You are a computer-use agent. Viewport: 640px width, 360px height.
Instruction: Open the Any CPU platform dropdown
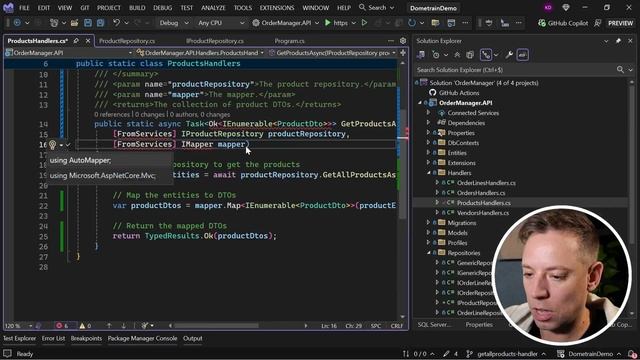(221, 23)
